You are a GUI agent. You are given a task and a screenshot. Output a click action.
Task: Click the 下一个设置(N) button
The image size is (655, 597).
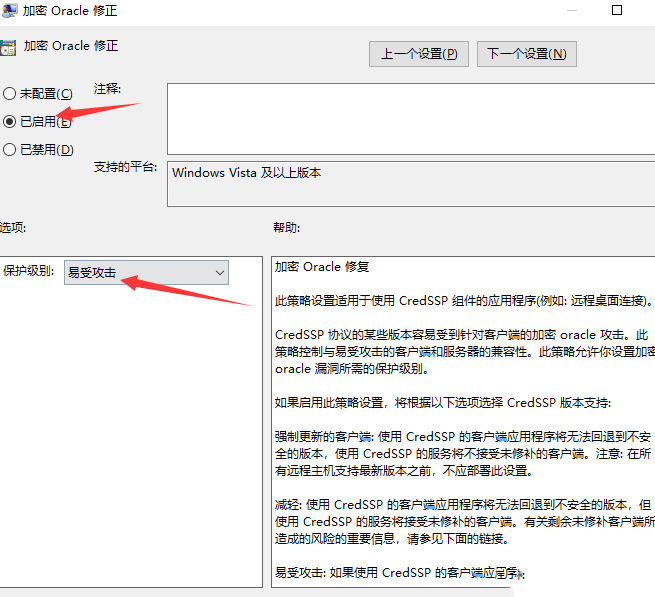coord(527,54)
